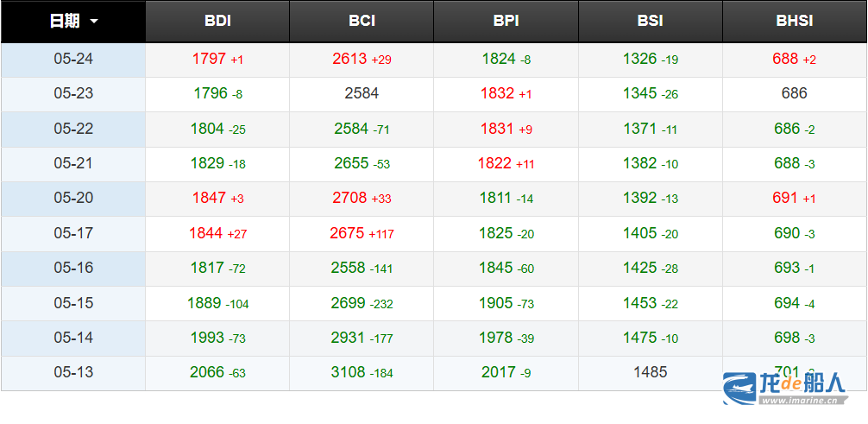Click the BSI column header
This screenshot has height=424, width=868.
tap(650, 21)
